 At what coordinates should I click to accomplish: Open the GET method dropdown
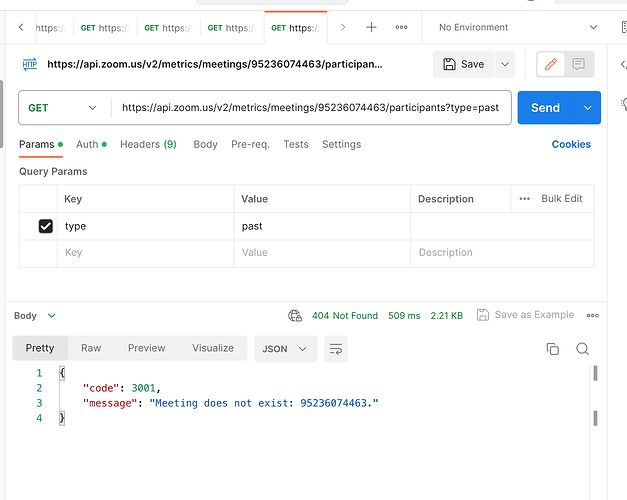62,108
